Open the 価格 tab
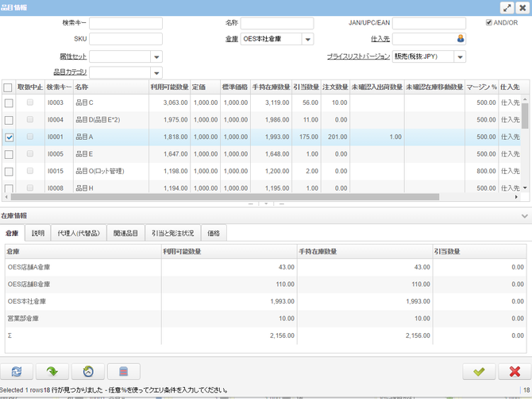 click(x=214, y=233)
